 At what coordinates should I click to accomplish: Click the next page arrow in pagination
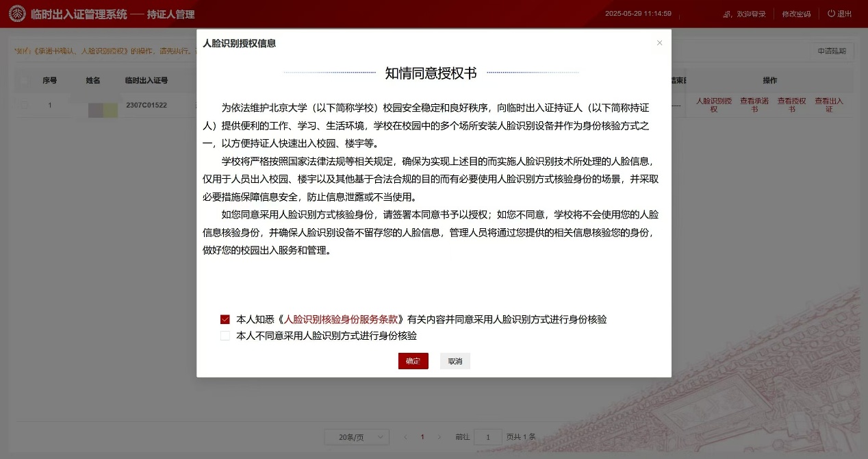pos(439,436)
